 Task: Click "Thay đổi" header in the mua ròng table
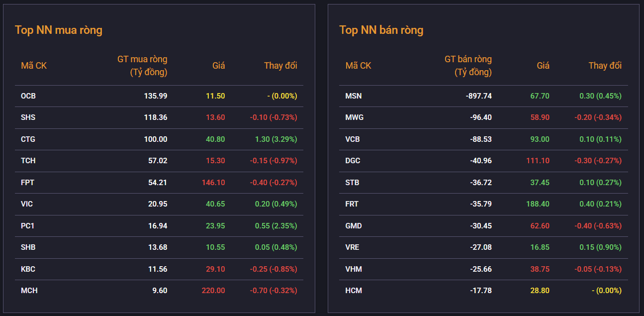[280, 66]
